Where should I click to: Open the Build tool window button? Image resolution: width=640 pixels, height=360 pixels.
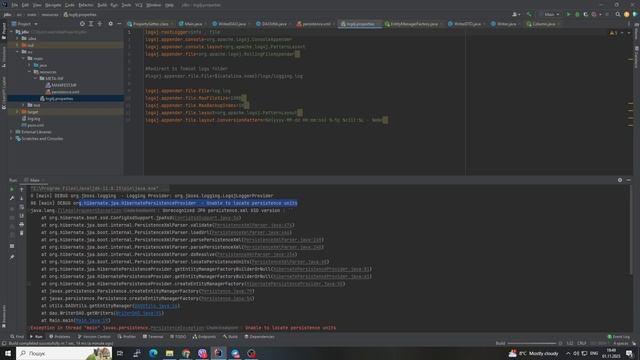[231, 337]
